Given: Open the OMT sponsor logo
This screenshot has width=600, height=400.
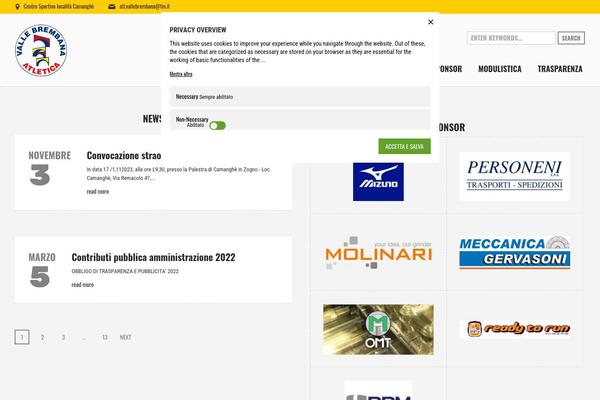Looking at the screenshot, I should point(378,330).
